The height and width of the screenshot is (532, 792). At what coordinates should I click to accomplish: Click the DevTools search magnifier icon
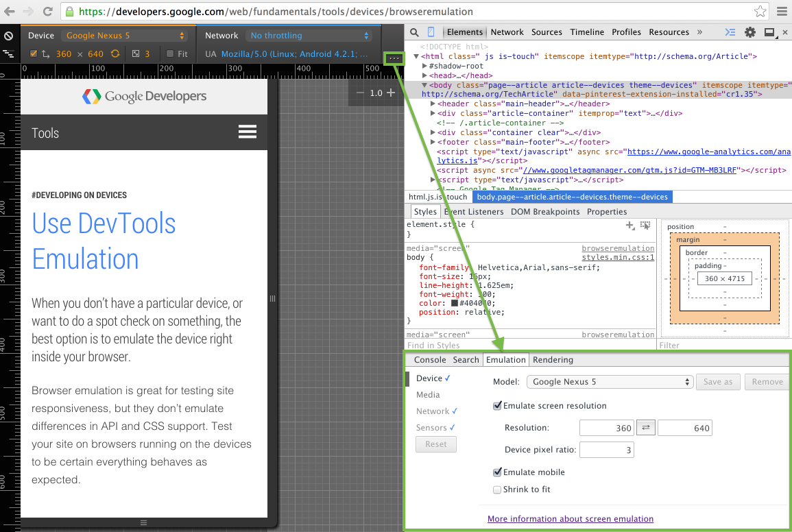pos(414,32)
